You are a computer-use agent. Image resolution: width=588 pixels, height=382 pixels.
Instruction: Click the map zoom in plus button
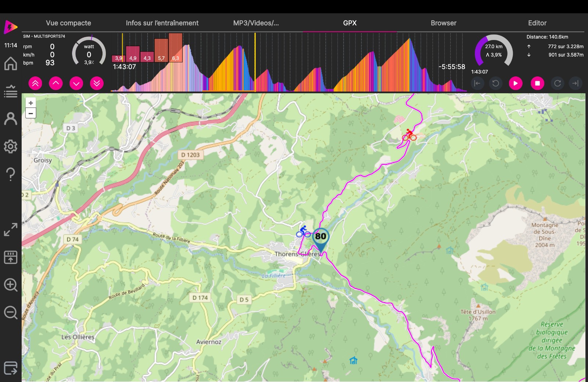[x=31, y=103]
